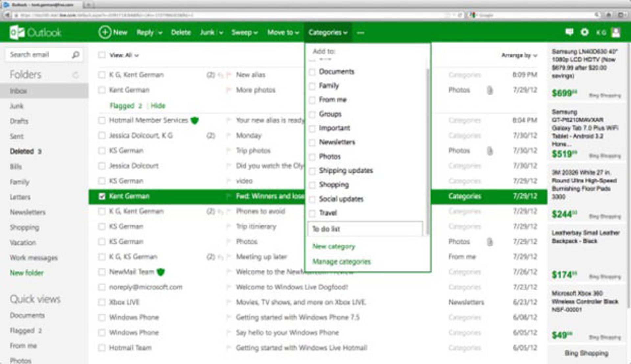Open the Arrange by dropdown

pos(519,55)
